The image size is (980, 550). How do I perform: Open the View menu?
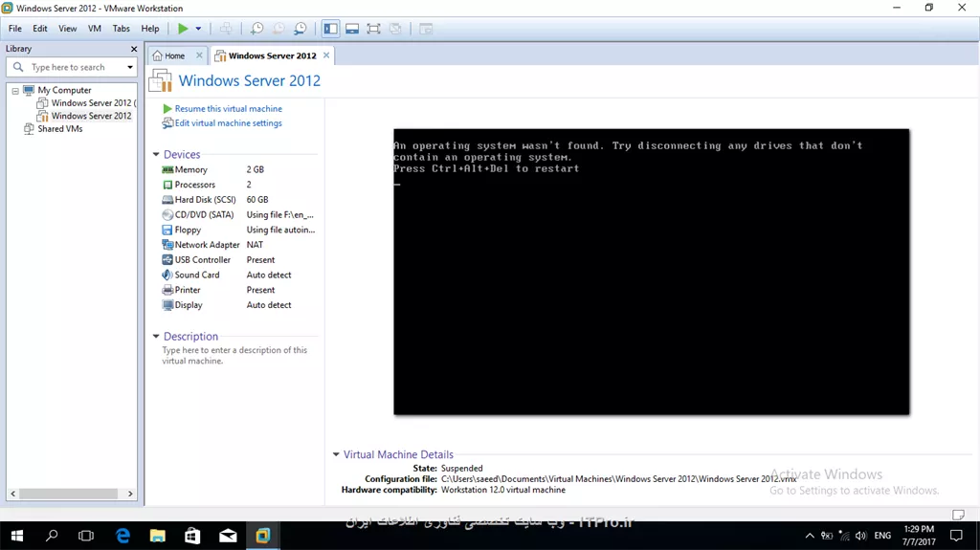coord(68,28)
